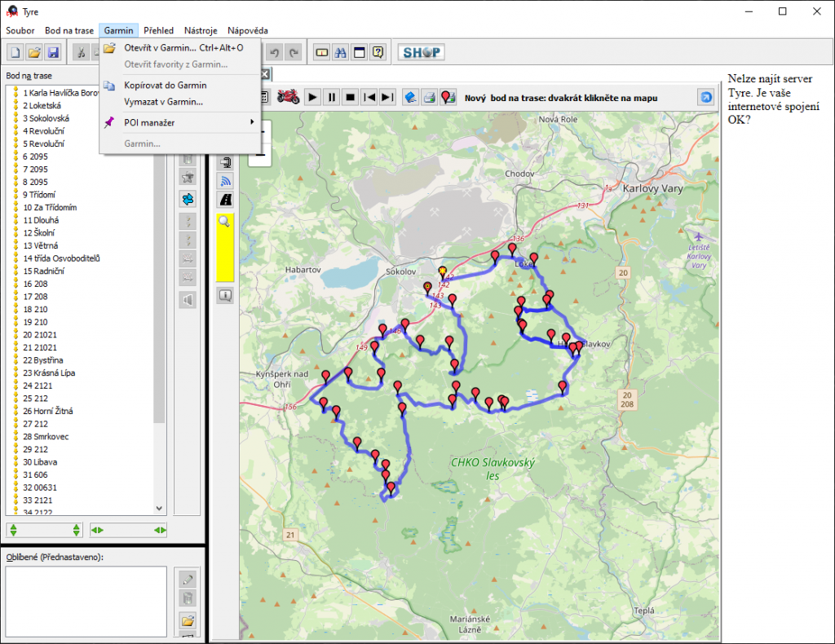This screenshot has height=644, width=835.
Task: Click the printer icon above the map
Action: click(428, 97)
